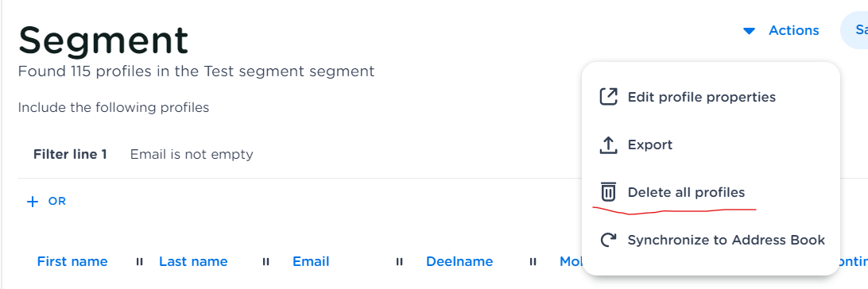Image resolution: width=868 pixels, height=289 pixels.
Task: Click the Email column header
Action: (x=311, y=261)
